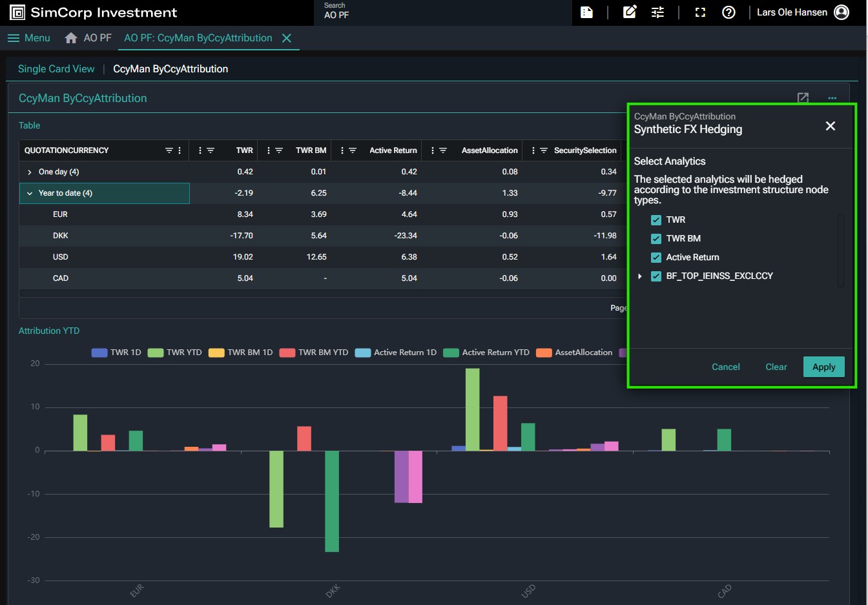Click the EUR AssetAllocation value 0.93
This screenshot has width=868, height=605.
click(510, 214)
